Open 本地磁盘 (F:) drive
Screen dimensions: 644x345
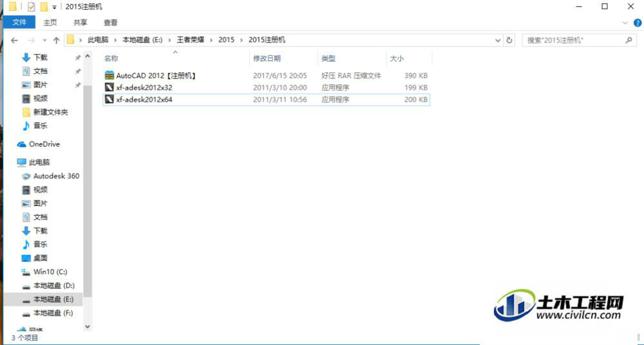pos(53,313)
